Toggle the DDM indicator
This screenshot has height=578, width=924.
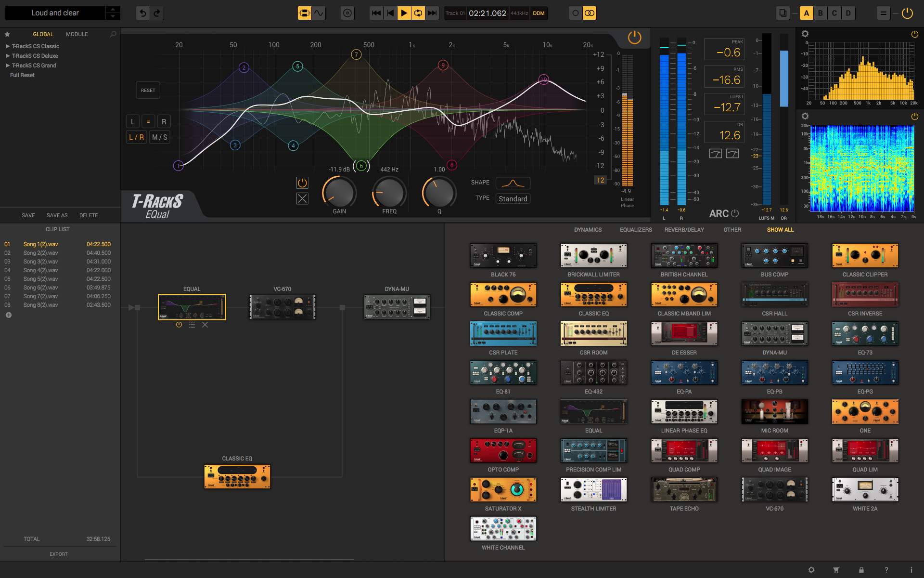[539, 13]
